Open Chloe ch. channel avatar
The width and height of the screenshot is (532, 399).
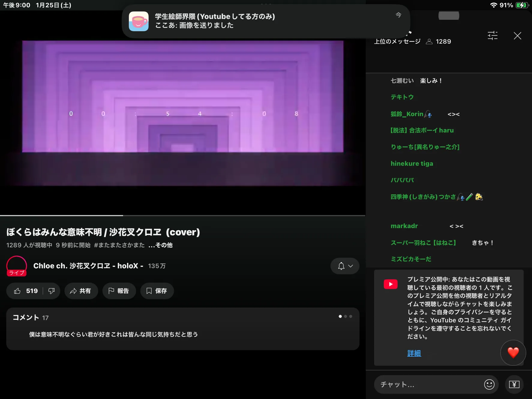[17, 266]
